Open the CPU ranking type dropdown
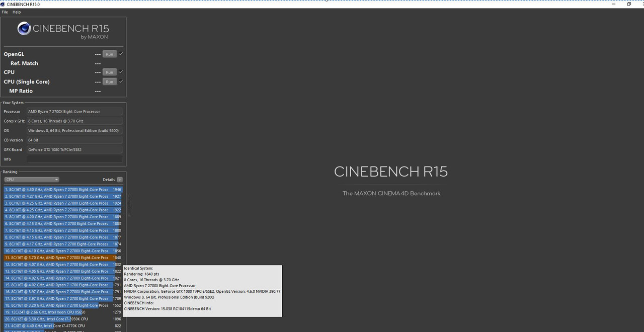This screenshot has width=644, height=332. click(x=32, y=180)
